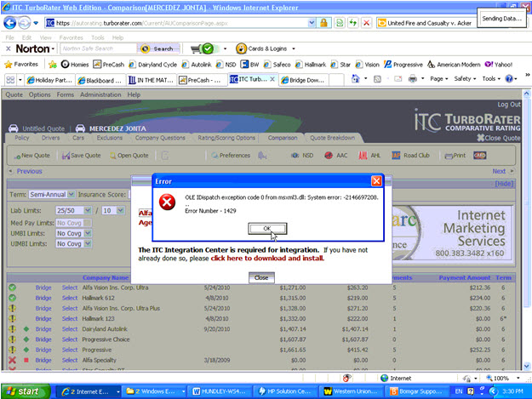The width and height of the screenshot is (532, 399).
Task: Click the AAC toolbar icon
Action: 336,156
